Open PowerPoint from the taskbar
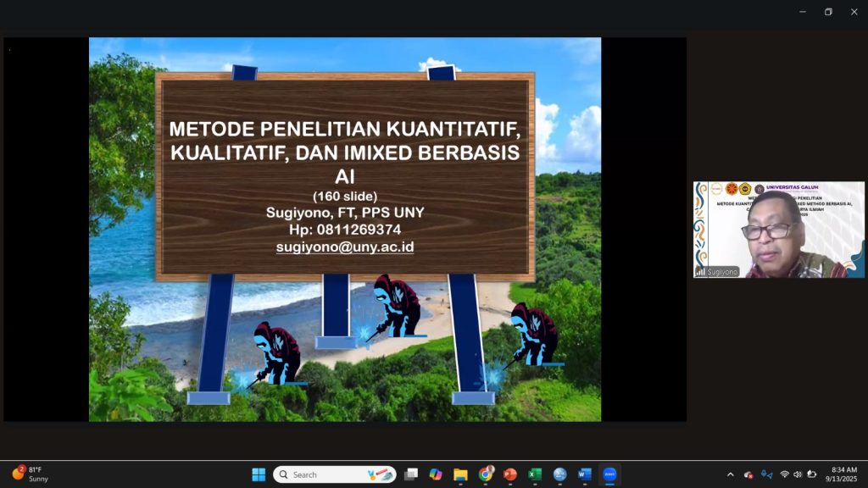This screenshot has height=488, width=868. pos(509,474)
